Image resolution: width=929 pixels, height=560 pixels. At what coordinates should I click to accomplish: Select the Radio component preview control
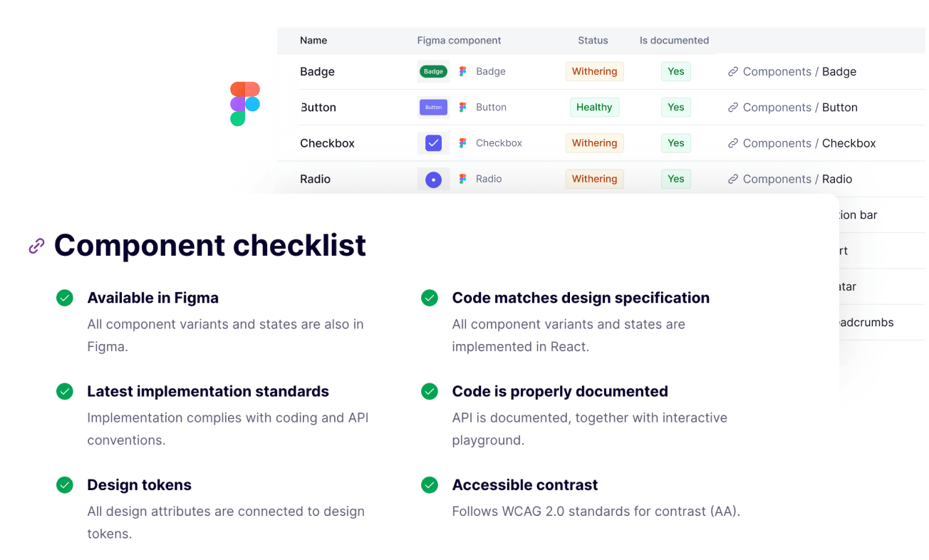[433, 179]
